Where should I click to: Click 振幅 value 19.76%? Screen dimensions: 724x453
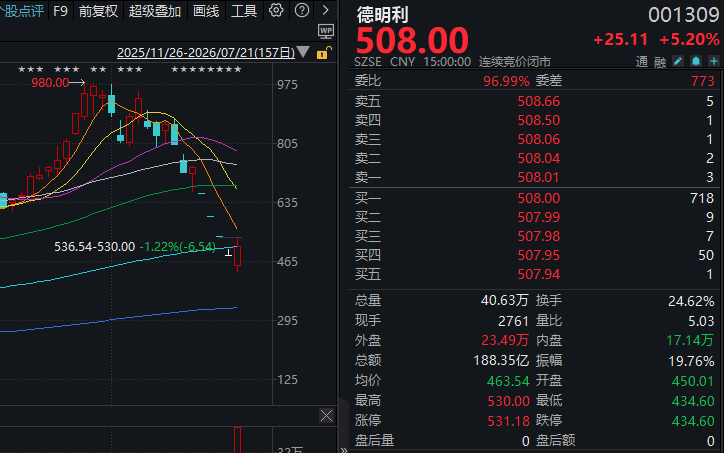click(x=691, y=361)
